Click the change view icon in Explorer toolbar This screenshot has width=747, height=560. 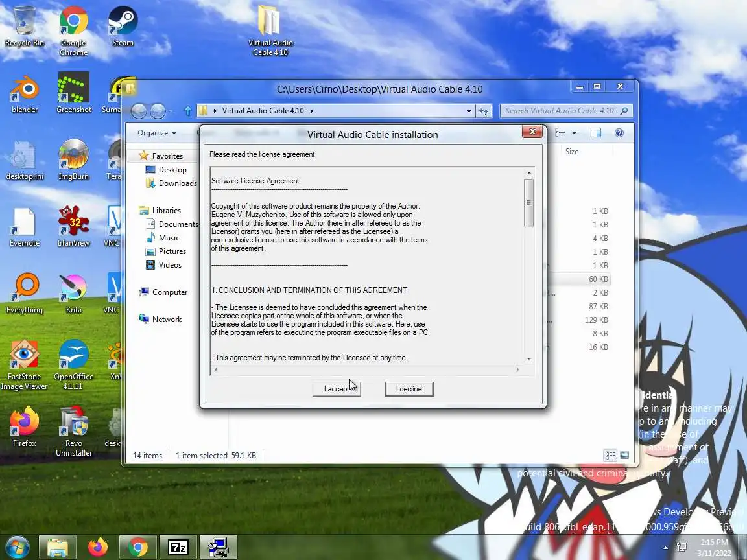coord(560,133)
